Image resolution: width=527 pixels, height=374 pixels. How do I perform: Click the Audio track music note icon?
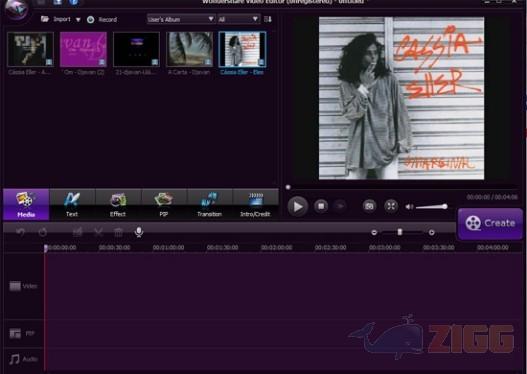click(14, 359)
